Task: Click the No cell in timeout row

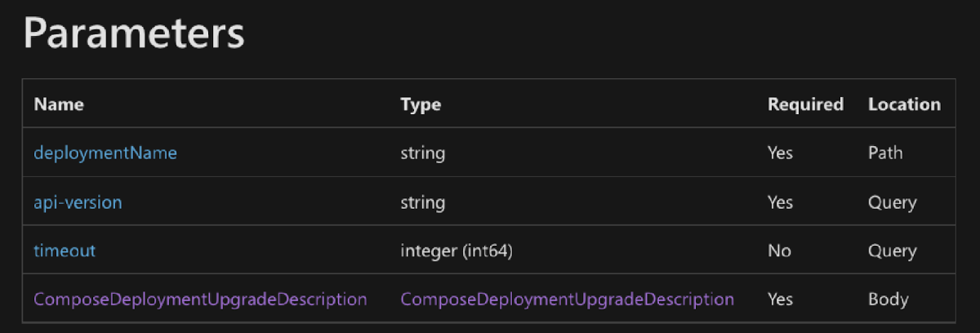Action: 779,251
